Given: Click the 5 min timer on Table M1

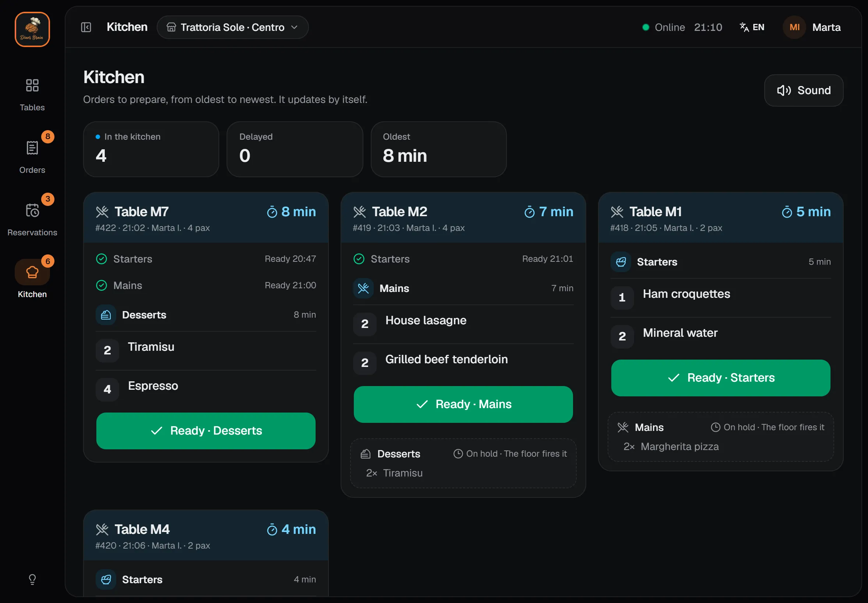Looking at the screenshot, I should click(805, 212).
